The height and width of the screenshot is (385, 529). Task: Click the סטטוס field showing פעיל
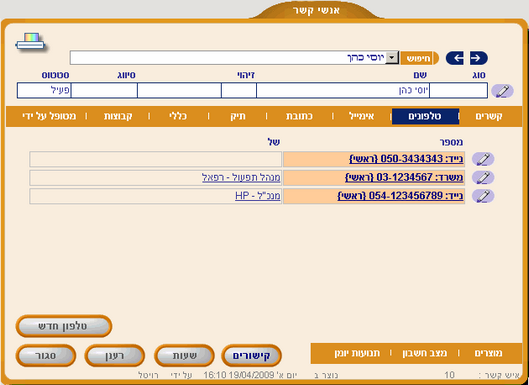(44, 91)
